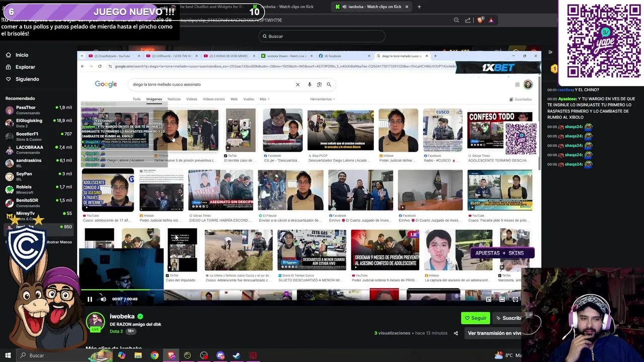
Task: Toggle theater mode on clip player
Action: click(502, 299)
